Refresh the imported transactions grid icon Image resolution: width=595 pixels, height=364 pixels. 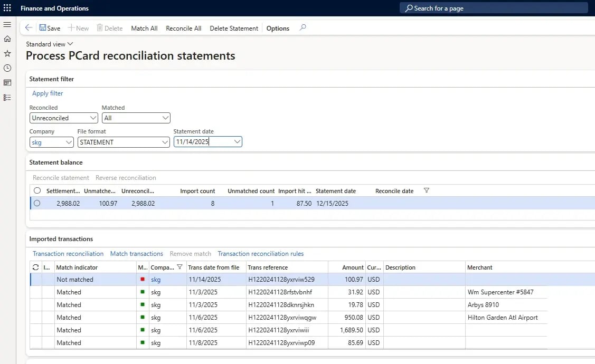pos(35,267)
